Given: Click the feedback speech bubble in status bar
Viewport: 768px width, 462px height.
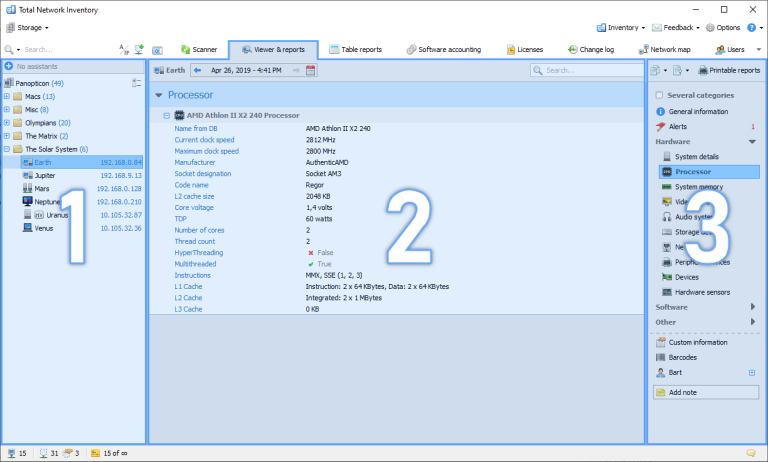Looking at the screenshot, I should [x=750, y=453].
